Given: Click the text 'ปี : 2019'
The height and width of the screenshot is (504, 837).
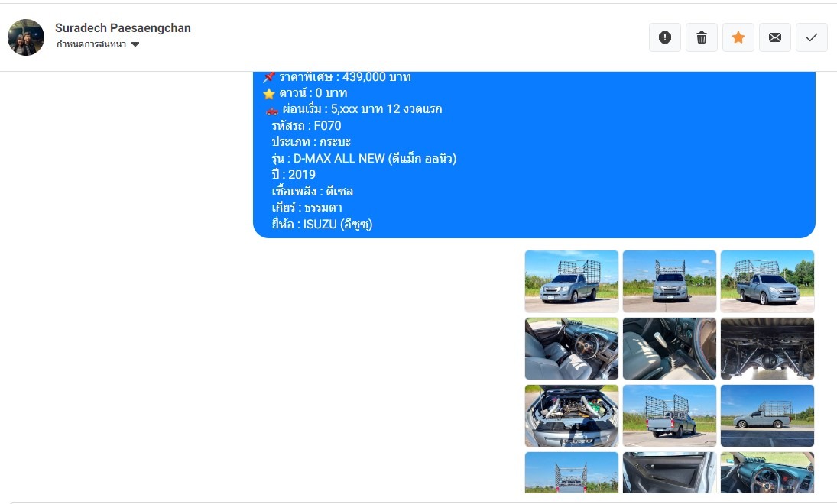Looking at the screenshot, I should coord(293,174).
